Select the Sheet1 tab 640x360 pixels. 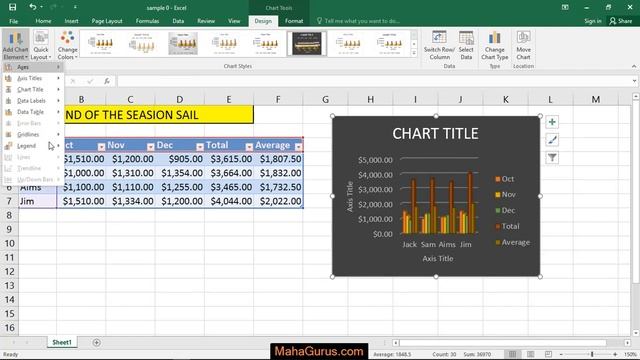tap(62, 342)
